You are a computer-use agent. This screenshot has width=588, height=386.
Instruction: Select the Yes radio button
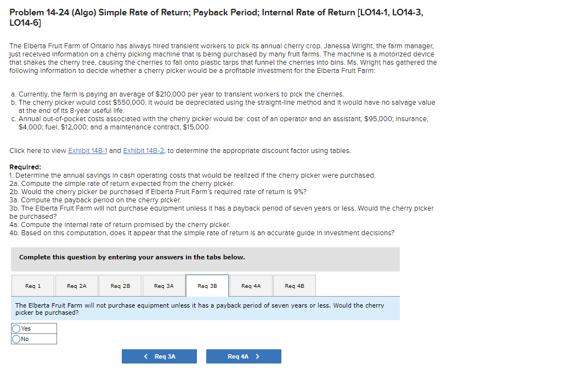click(x=16, y=328)
